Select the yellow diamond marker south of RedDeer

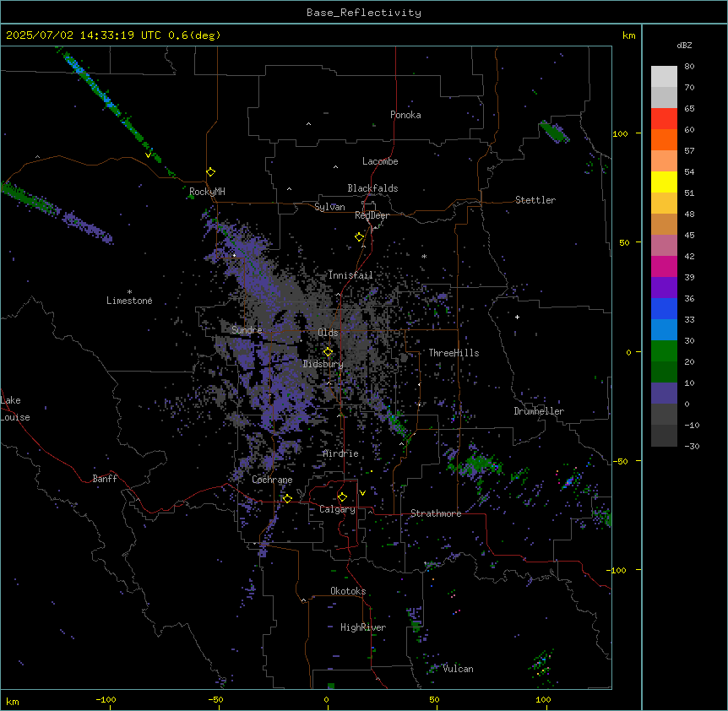coord(360,237)
